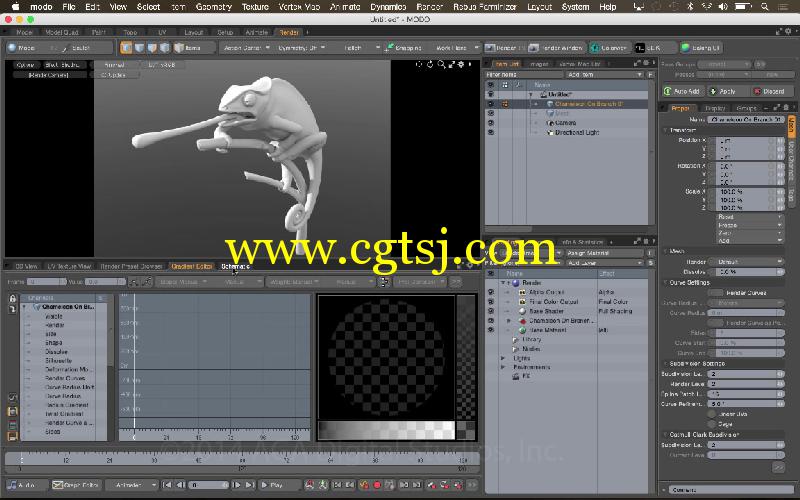Go to the first frame

click(x=167, y=485)
